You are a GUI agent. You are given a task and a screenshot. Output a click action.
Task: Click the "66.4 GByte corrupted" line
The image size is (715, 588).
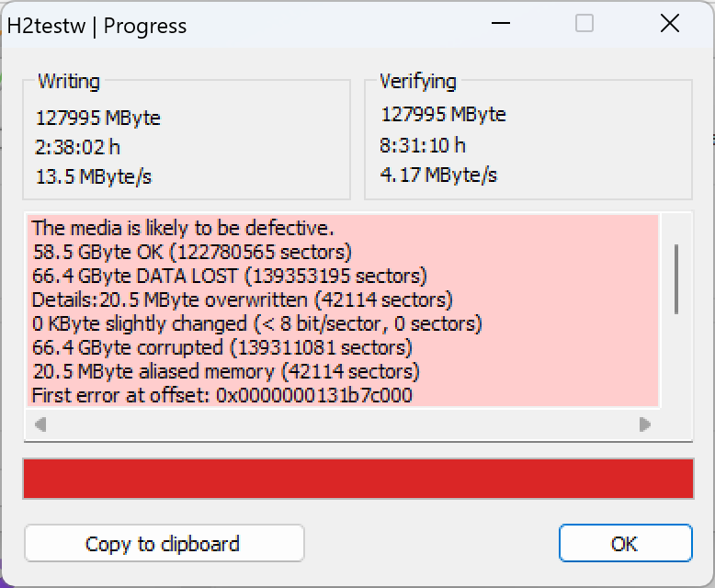(x=221, y=347)
